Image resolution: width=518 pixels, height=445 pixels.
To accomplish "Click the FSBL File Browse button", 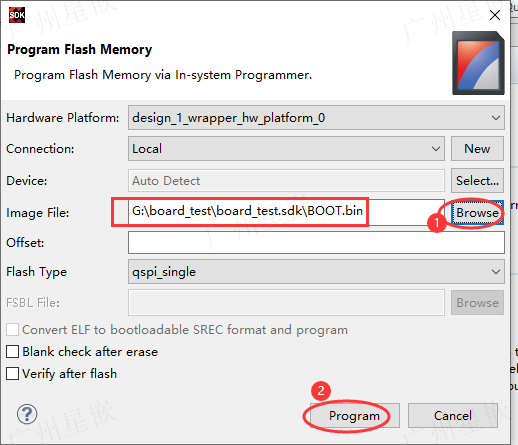I will 477,303.
